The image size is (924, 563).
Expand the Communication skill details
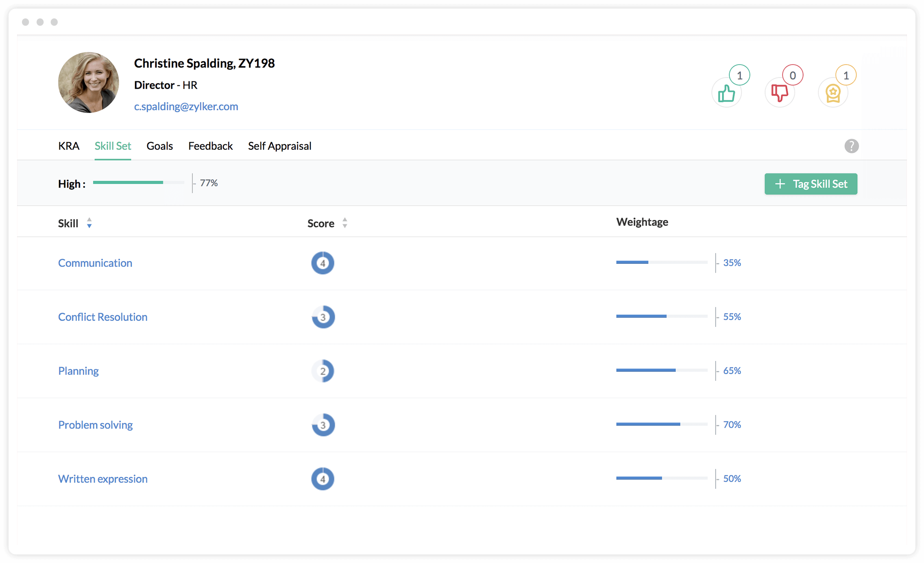coord(94,263)
